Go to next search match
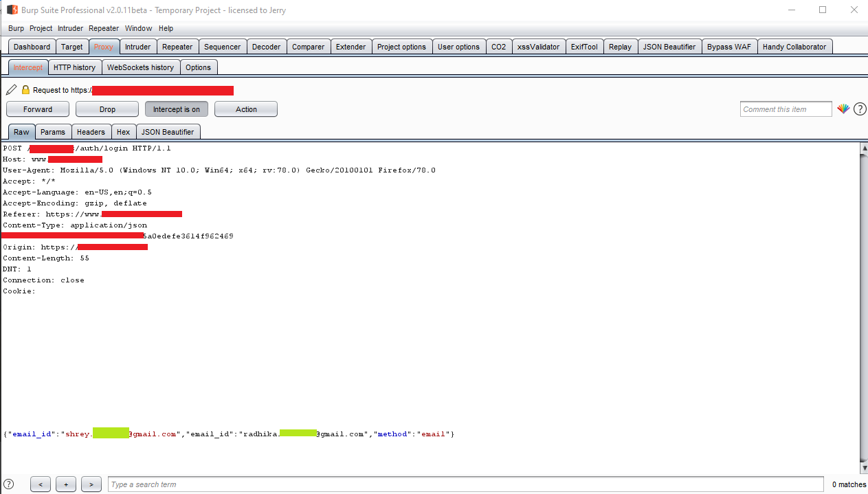This screenshot has height=494, width=868. click(x=91, y=484)
